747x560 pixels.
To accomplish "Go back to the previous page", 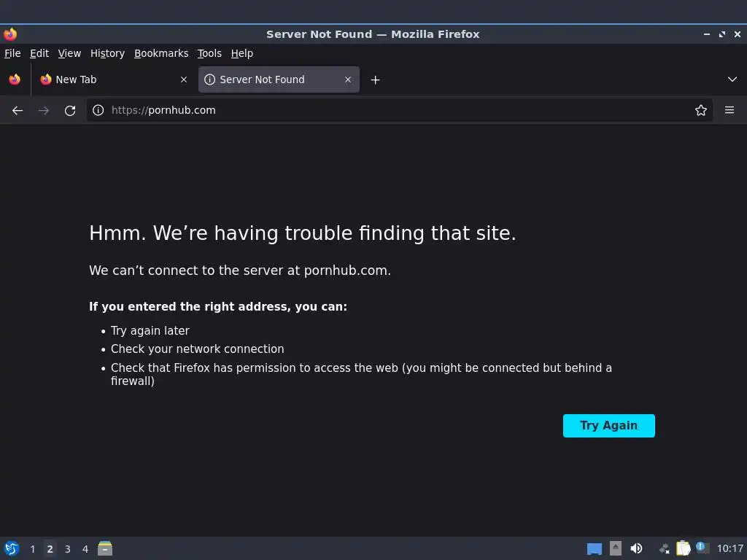I will [x=18, y=111].
